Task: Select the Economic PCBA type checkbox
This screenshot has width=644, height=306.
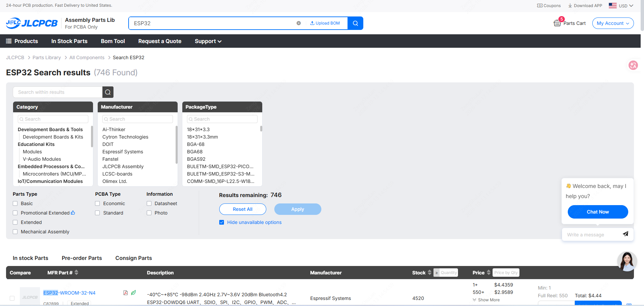Action: point(97,203)
